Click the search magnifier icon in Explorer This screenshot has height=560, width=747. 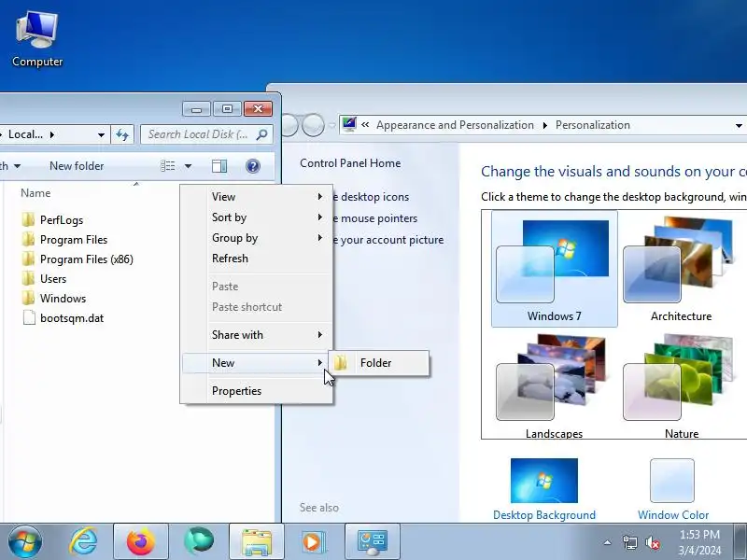(x=261, y=134)
